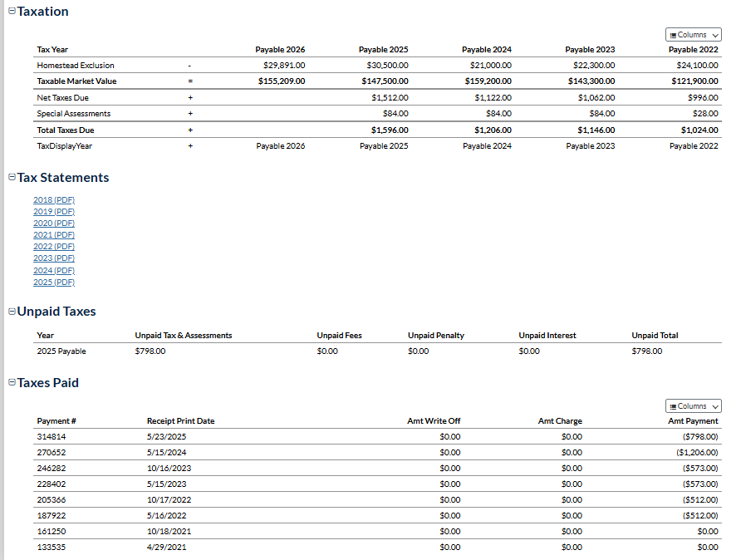Open the 2020 tax statement PDF
Image resolution: width=741 pixels, height=560 pixels.
(x=54, y=224)
